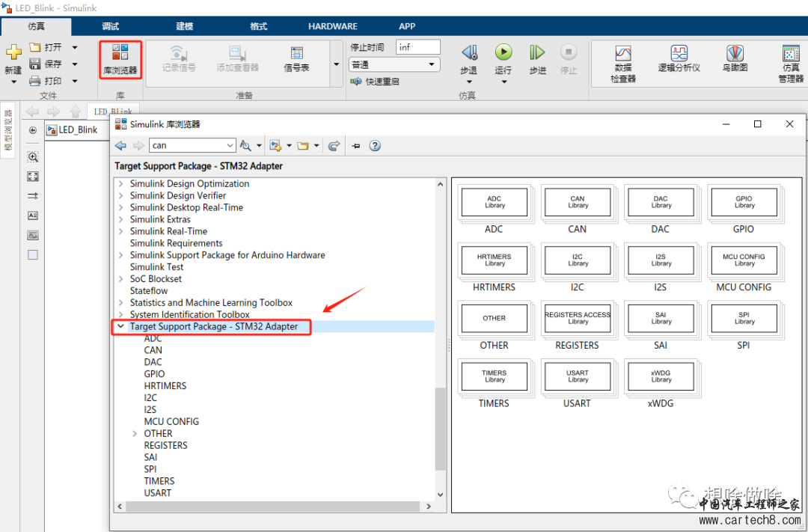This screenshot has height=532, width=808.
Task: Click the Step Back (步退) icon
Action: [x=469, y=52]
